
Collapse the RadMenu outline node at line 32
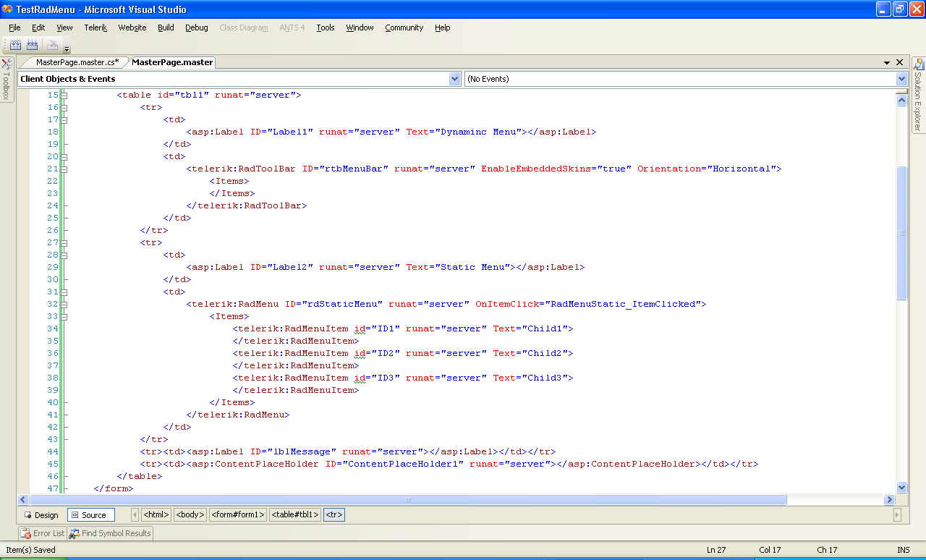64,304
